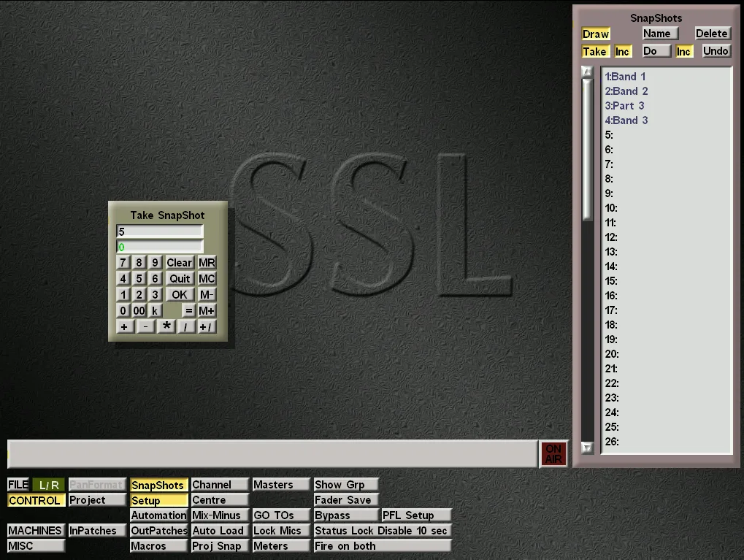Toggle the ON AIR indicator

point(553,453)
